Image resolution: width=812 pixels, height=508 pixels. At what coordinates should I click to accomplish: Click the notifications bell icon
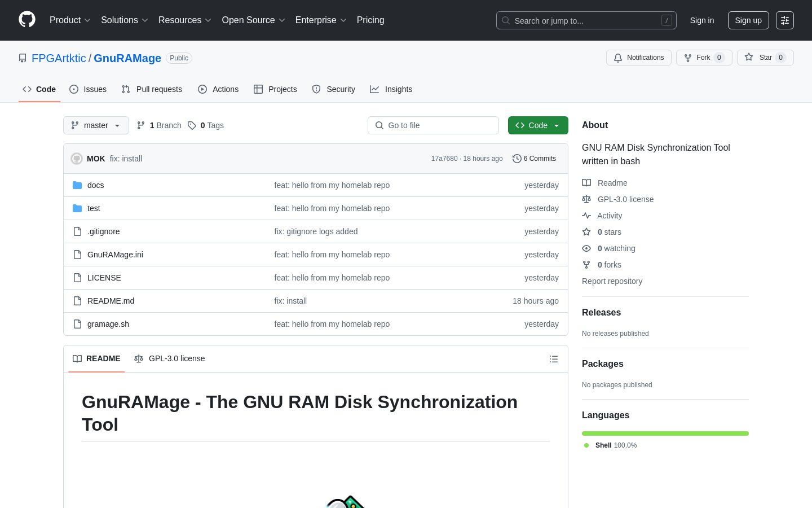point(618,58)
